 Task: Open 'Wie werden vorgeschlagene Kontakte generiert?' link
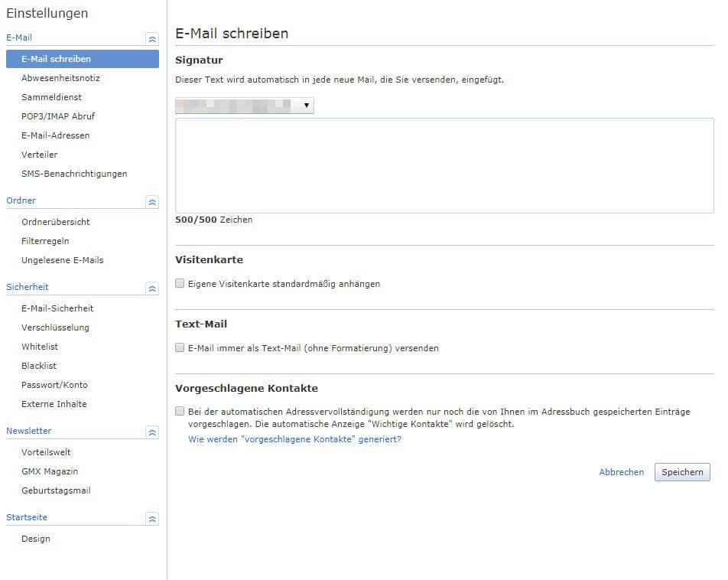click(294, 439)
